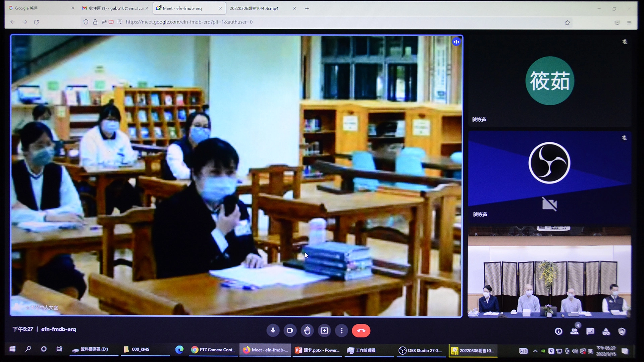The width and height of the screenshot is (644, 362).
Task: Click the muted mic icon on 筱茹 tile
Action: click(x=625, y=42)
